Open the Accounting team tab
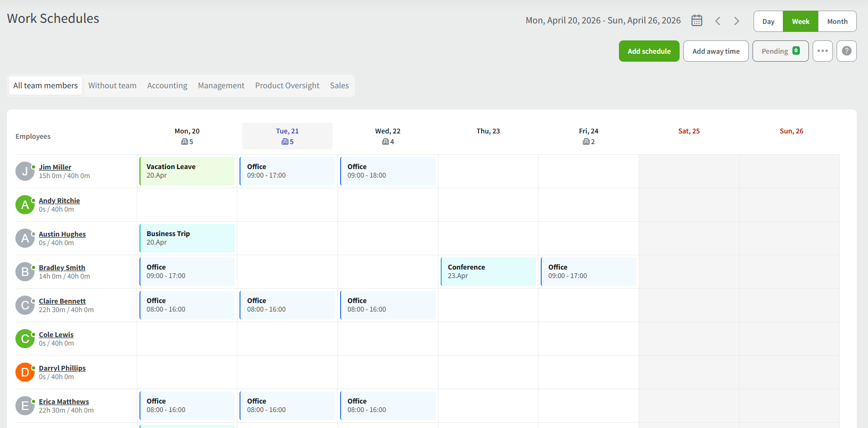This screenshot has width=868, height=428. pos(167,86)
